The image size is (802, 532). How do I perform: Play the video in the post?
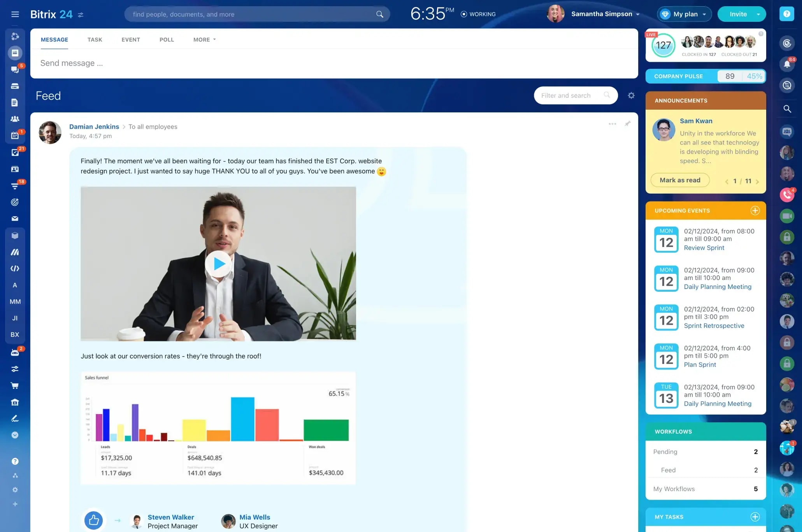coord(218,264)
